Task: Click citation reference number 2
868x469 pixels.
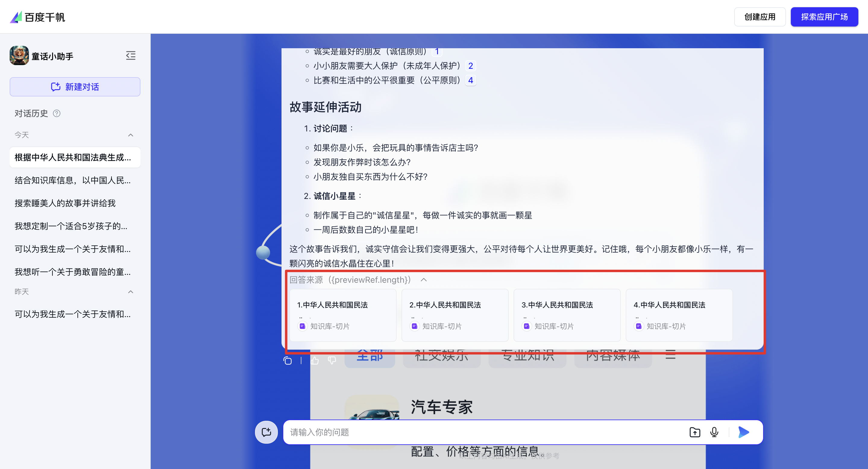Action: pos(470,66)
